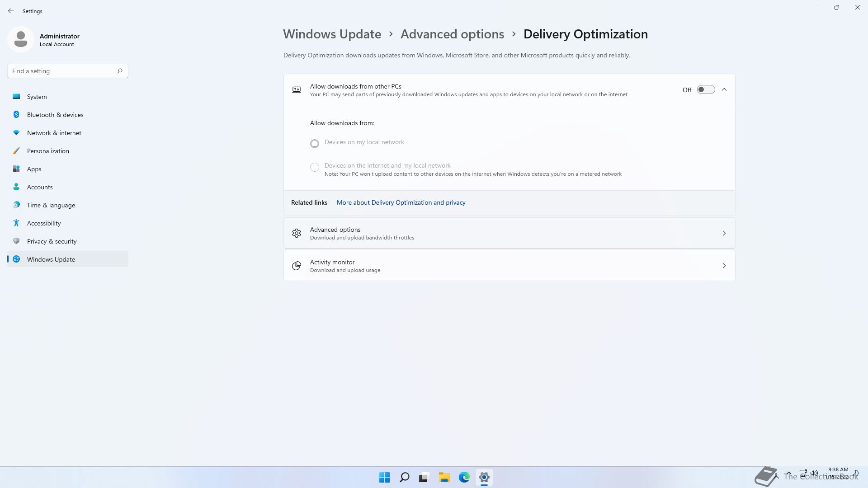Click the Administrator profile avatar

(21, 39)
